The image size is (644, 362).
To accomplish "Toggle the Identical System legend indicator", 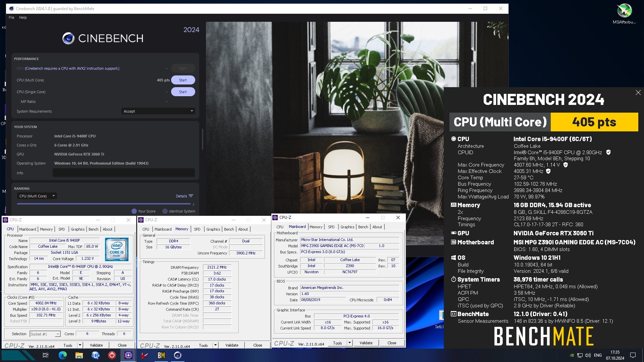I will (165, 211).
